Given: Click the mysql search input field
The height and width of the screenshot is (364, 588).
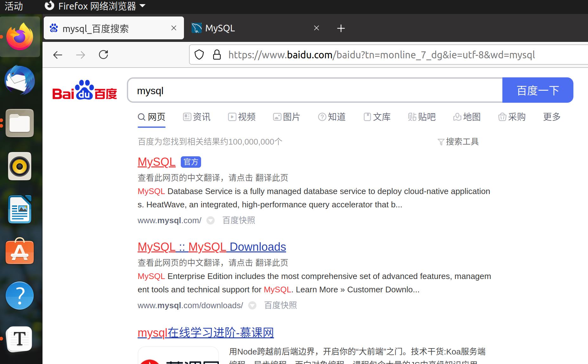Looking at the screenshot, I should point(315,90).
